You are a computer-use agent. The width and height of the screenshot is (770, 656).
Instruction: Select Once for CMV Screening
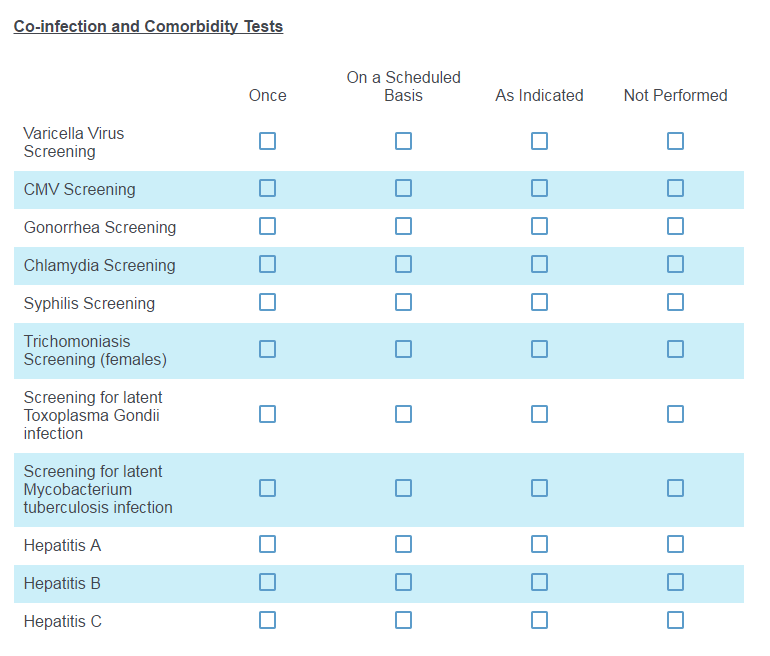click(267, 188)
